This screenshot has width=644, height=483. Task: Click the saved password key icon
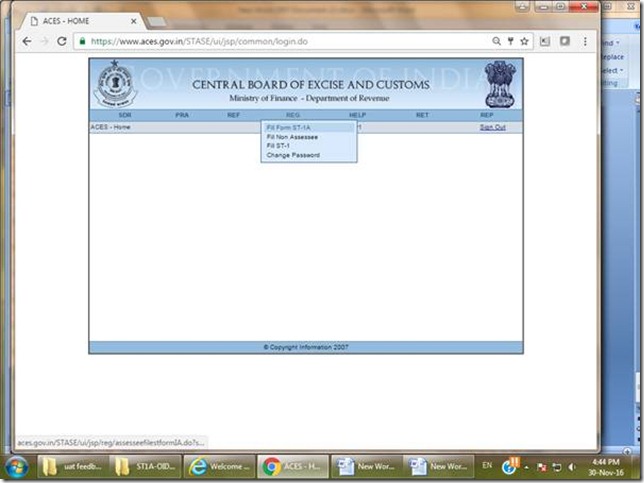(x=511, y=41)
